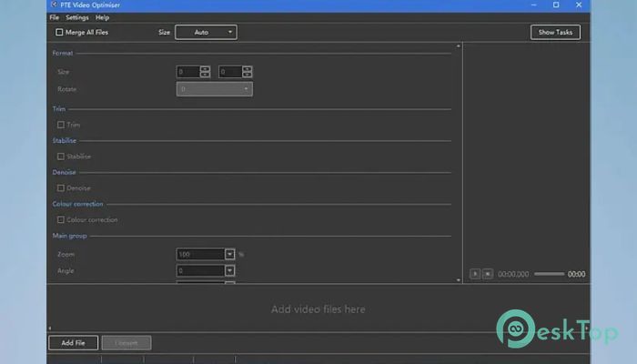Screen dimensions: 637x364
Task: Open the File menu
Action: (55, 17)
